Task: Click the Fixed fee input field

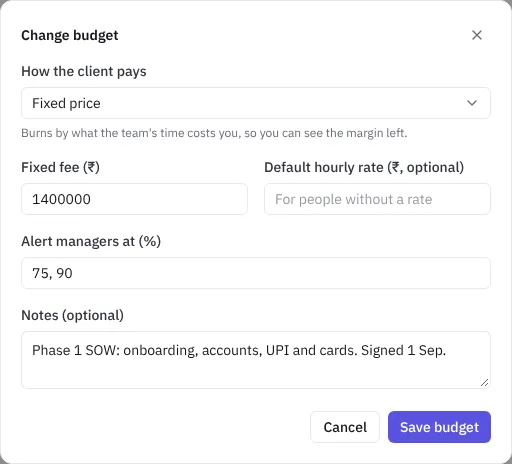Action: pyautogui.click(x=134, y=199)
